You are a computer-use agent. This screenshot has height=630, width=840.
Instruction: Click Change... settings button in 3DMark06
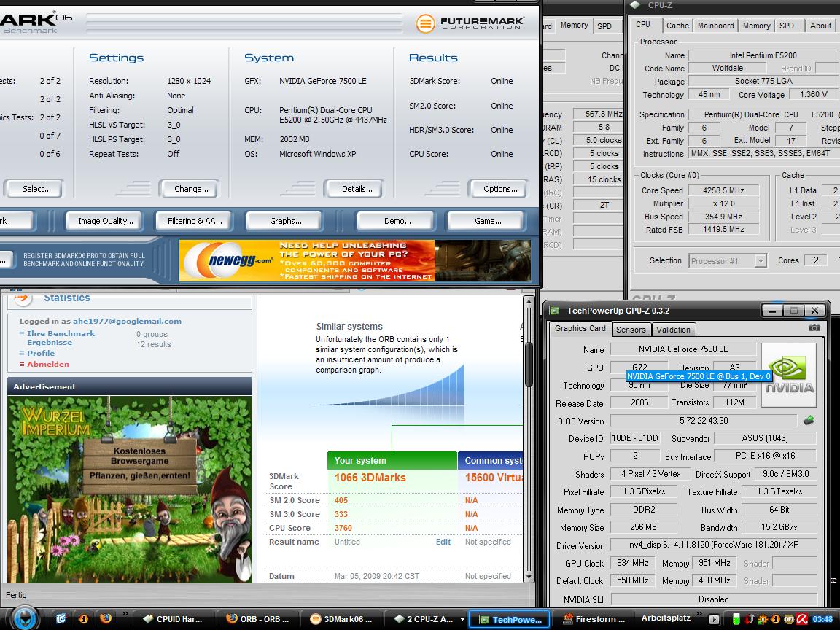190,189
